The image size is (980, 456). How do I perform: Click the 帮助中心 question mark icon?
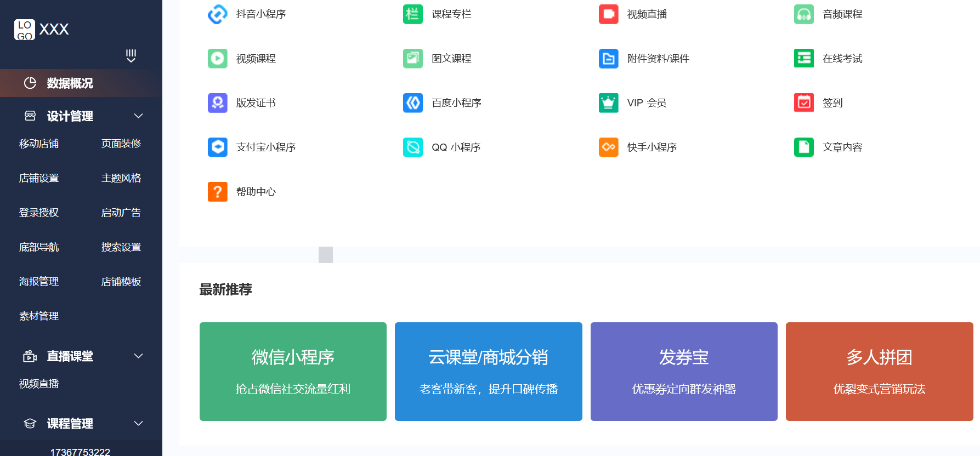click(217, 191)
